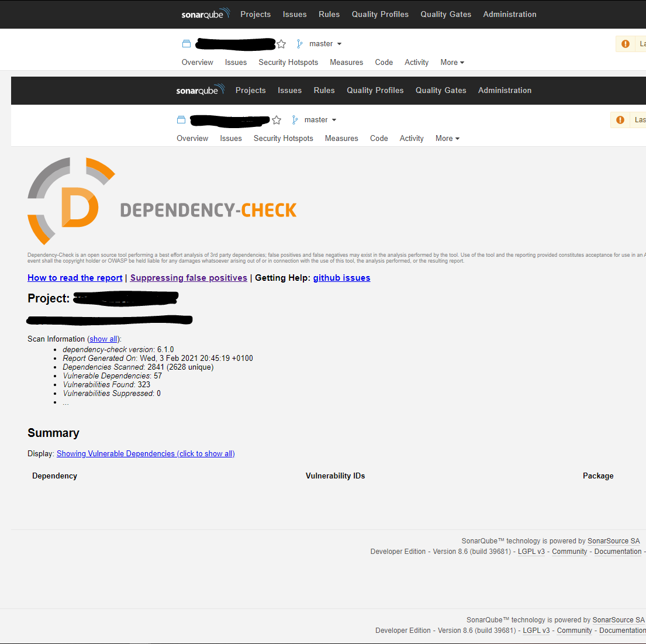Switch to inner Security Hotspots tab
The width and height of the screenshot is (646, 644).
284,138
